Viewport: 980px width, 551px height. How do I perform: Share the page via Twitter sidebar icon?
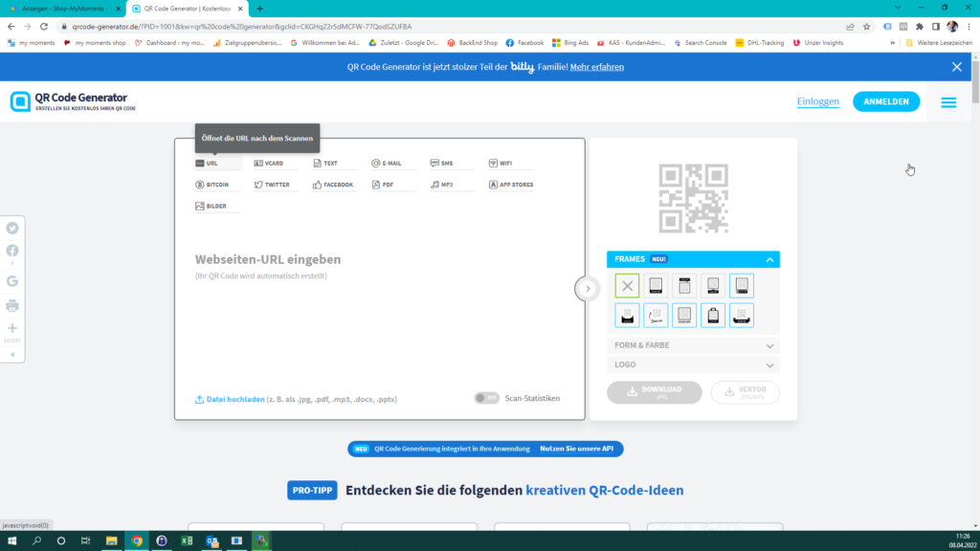pyautogui.click(x=12, y=228)
